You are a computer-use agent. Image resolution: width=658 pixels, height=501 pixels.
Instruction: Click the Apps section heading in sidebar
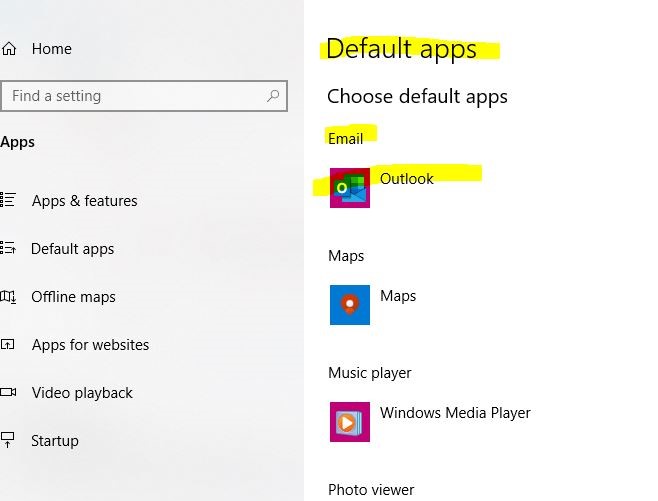click(x=18, y=142)
